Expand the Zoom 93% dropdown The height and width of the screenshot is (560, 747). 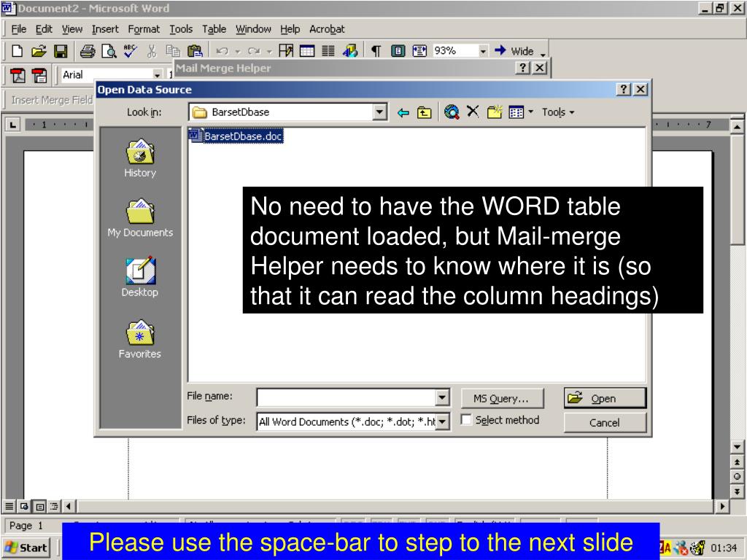[483, 51]
